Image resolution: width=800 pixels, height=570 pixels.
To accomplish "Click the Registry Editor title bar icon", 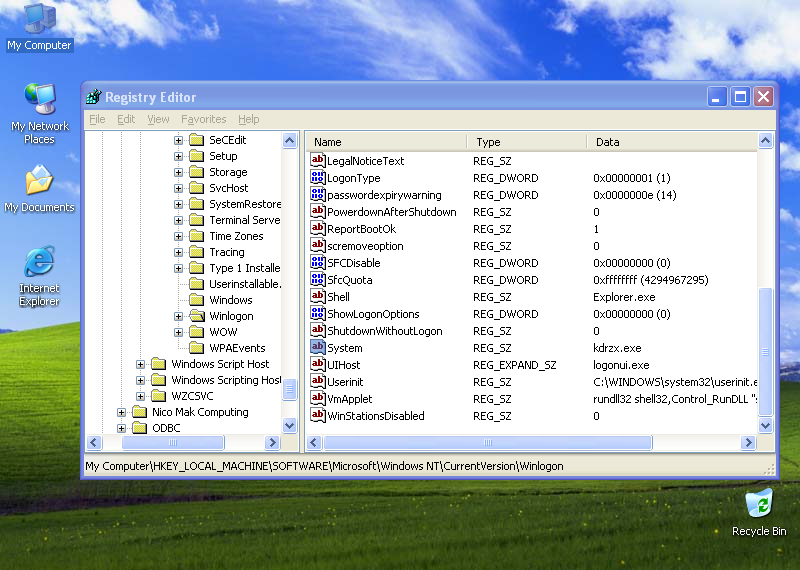I will 94,96.
